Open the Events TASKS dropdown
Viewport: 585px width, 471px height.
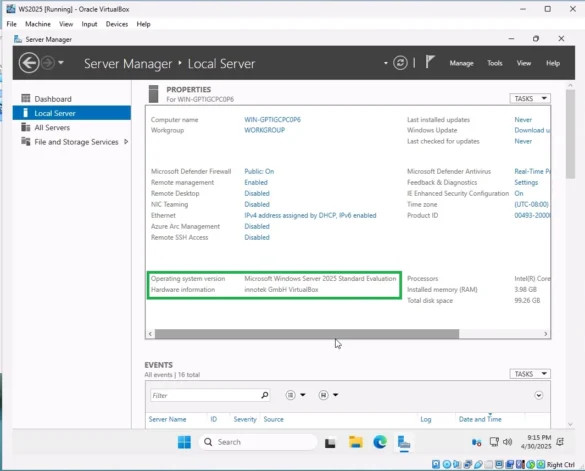click(530, 374)
